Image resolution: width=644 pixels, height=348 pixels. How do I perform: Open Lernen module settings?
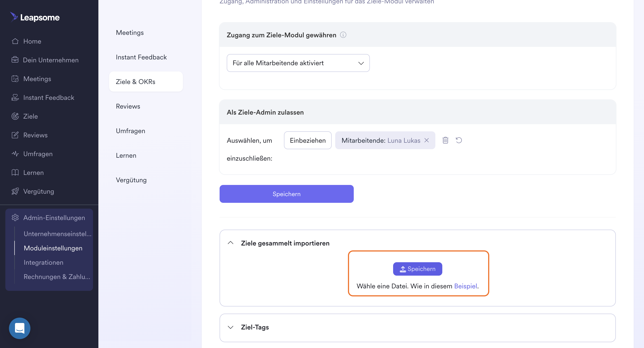(126, 155)
